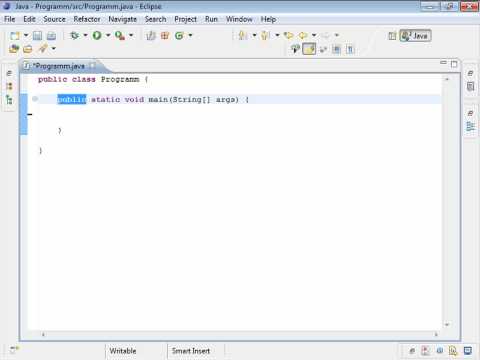Click the Last Edit Location icon

tap(289, 35)
